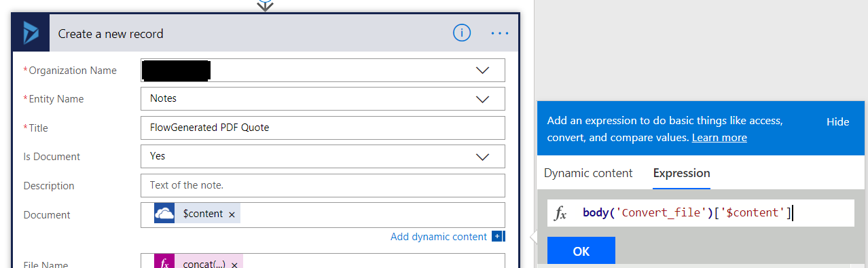Click the Add dynamic content link
Viewport: 868px width, 268px height.
tap(439, 237)
